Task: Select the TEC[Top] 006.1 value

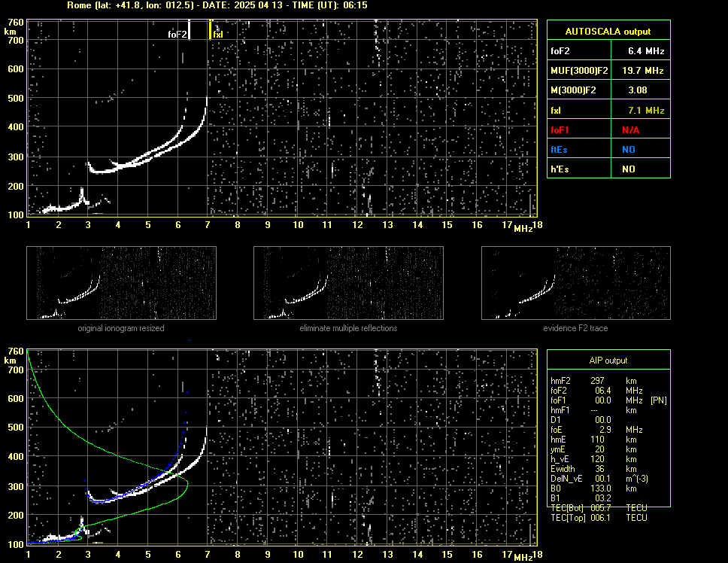Action: tap(601, 518)
